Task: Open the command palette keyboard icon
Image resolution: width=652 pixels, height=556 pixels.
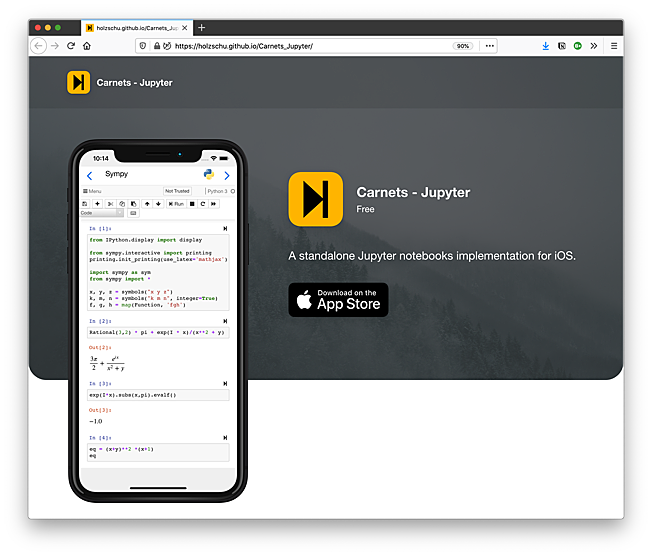Action: (x=133, y=213)
